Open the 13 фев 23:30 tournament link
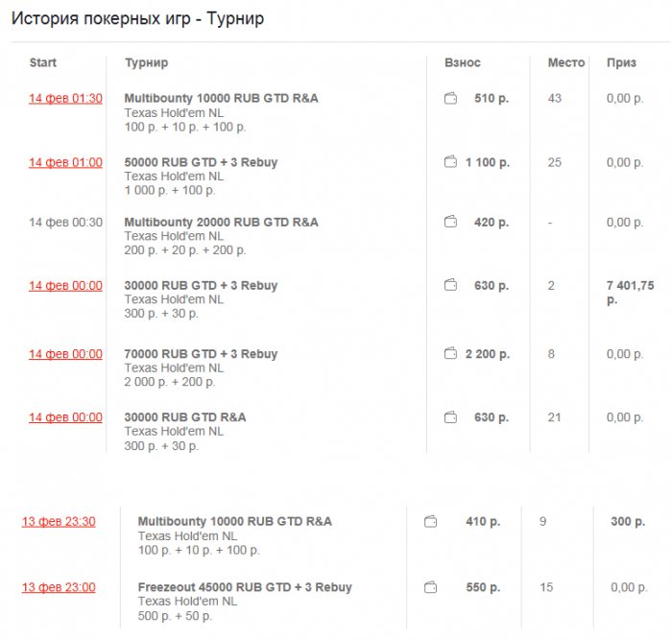 tap(59, 522)
